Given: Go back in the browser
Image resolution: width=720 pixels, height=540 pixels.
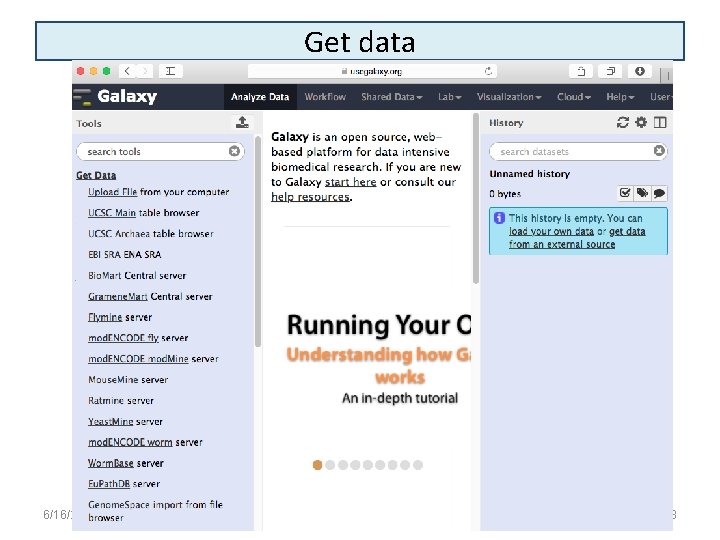Looking at the screenshot, I should 127,71.
